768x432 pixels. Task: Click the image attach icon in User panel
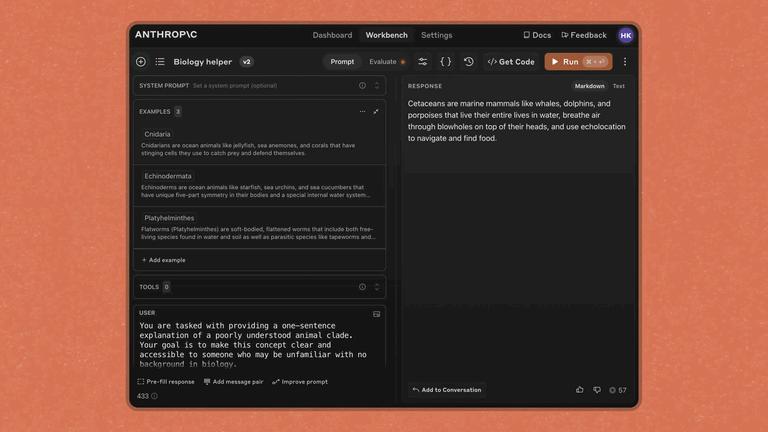(376, 314)
